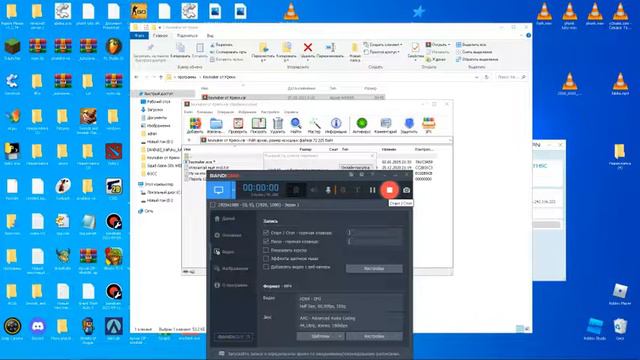
Task: Take a screenshot with Bandicam camera icon
Action: (x=406, y=190)
